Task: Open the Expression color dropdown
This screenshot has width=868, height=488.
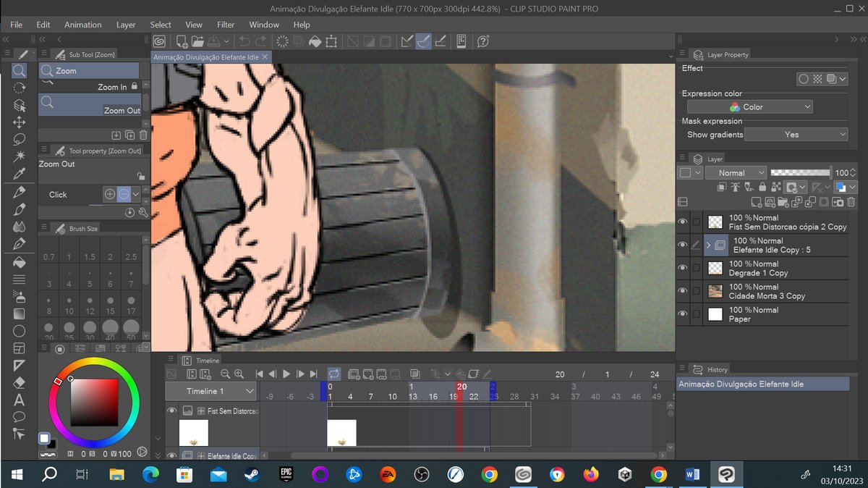Action: [x=749, y=106]
